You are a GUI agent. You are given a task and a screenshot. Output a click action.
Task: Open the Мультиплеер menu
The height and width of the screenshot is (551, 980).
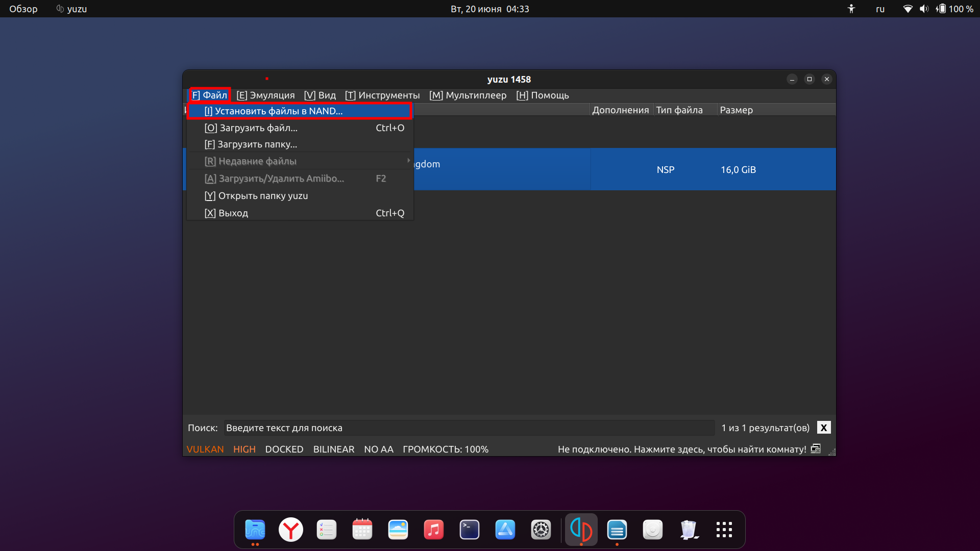[x=468, y=95]
